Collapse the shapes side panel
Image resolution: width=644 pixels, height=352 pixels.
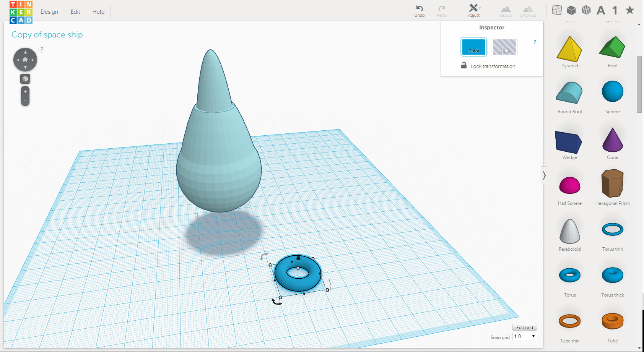tap(544, 175)
